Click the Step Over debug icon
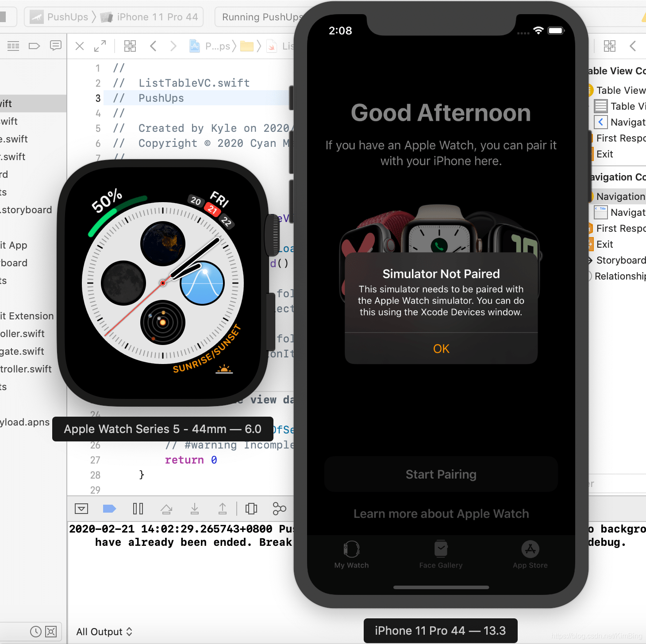The image size is (646, 644). 166,509
